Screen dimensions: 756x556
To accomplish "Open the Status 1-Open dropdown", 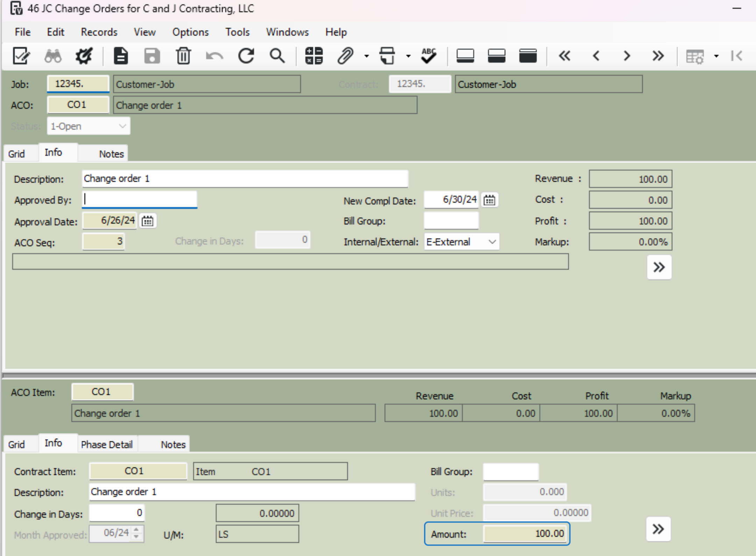I will 122,126.
